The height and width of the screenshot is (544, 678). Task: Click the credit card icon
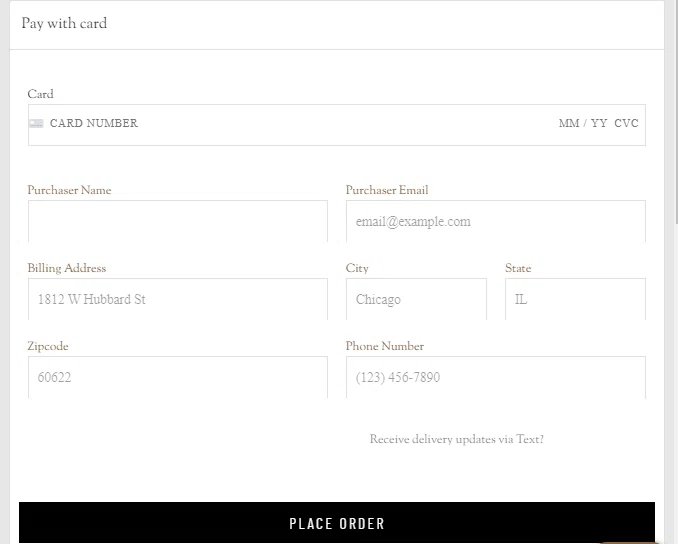[36, 124]
